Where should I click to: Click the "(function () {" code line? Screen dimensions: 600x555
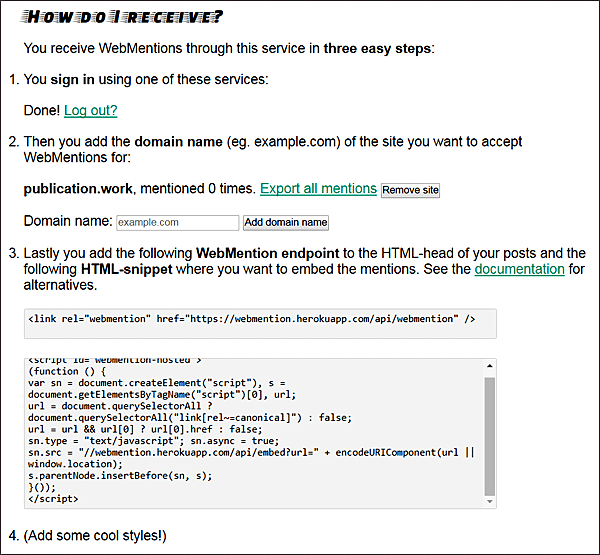[67, 371]
